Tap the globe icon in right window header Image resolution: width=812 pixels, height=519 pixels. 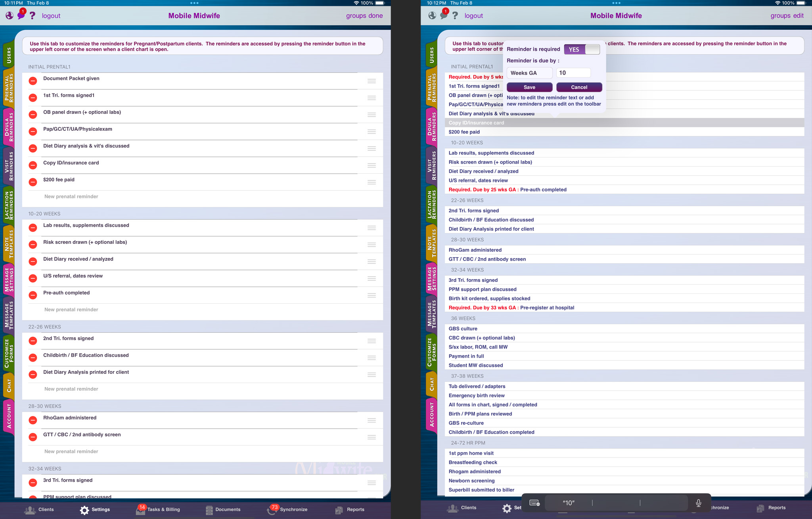(x=432, y=15)
